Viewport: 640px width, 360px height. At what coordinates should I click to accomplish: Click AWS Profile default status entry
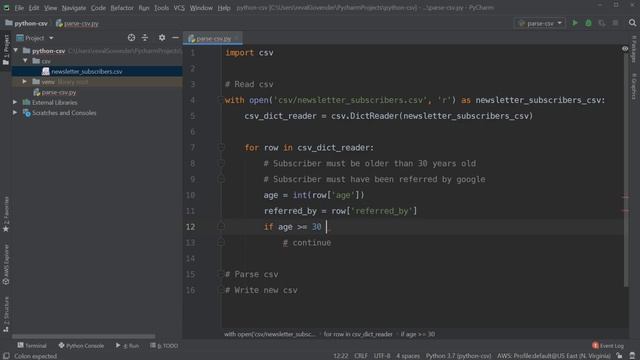[553, 356]
